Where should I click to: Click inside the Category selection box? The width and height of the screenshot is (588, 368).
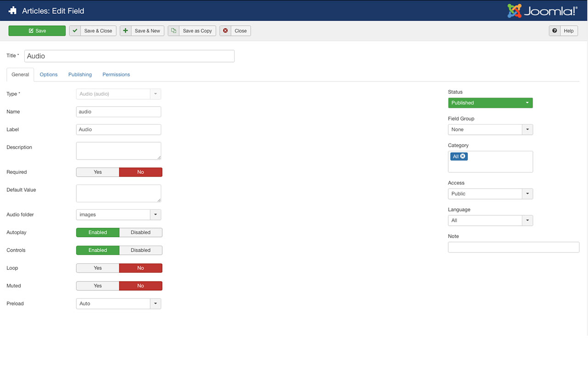click(x=490, y=162)
